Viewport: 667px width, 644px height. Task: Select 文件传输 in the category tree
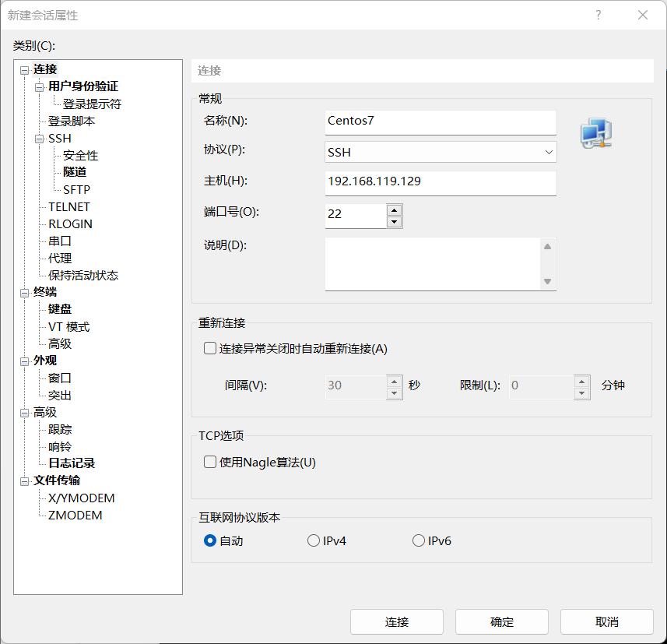[57, 480]
